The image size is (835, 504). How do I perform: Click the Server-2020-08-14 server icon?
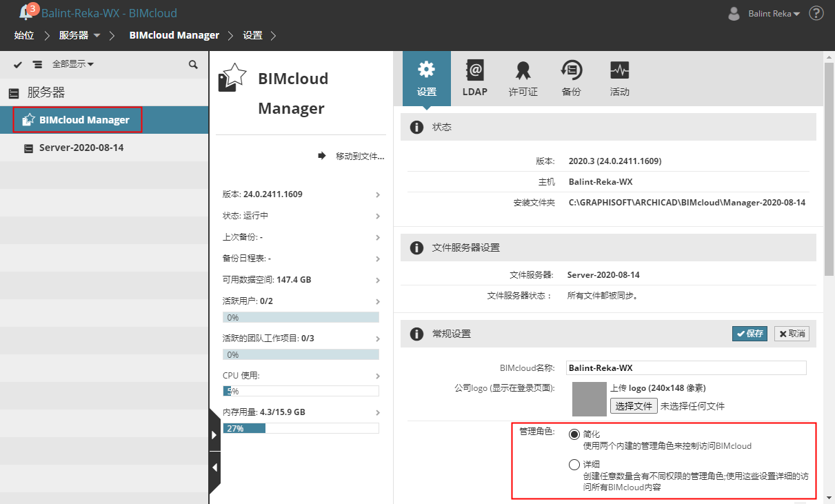point(28,148)
